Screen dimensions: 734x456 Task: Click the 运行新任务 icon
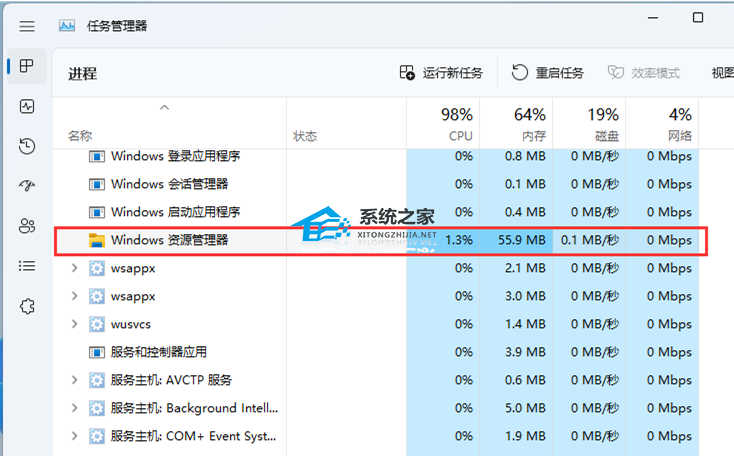coord(407,73)
